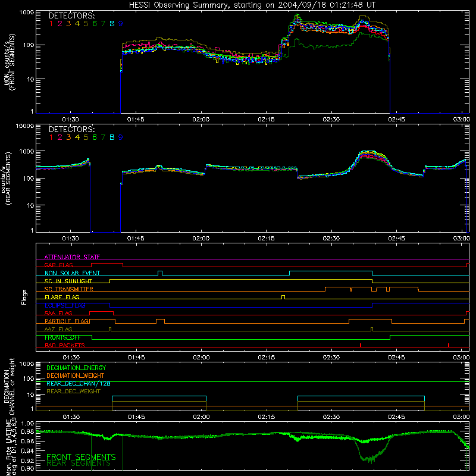Viewport: 476px width, 476px height.
Task: Click the PARTICLE_FLAG label
Action: click(x=67, y=321)
